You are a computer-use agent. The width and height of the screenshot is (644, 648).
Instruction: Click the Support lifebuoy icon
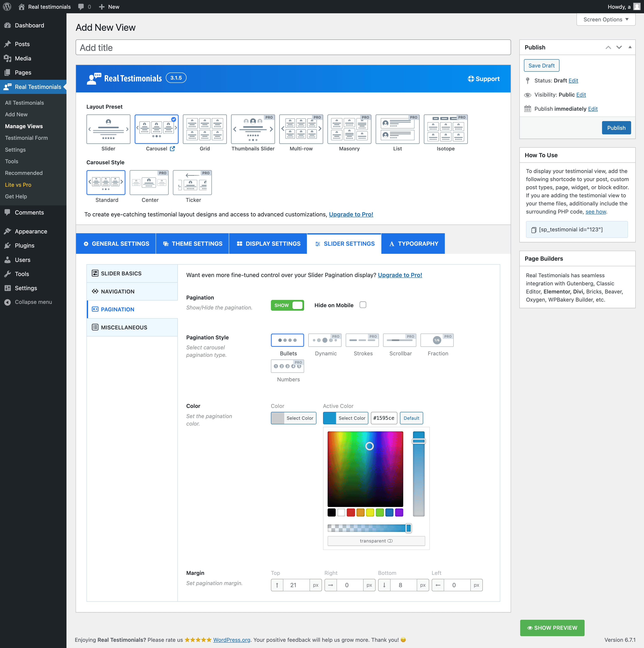(x=471, y=79)
